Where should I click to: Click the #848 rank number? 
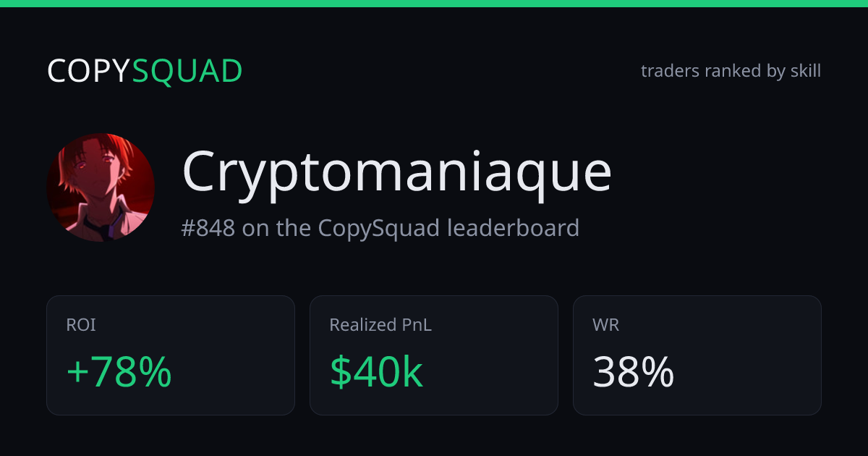point(208,228)
